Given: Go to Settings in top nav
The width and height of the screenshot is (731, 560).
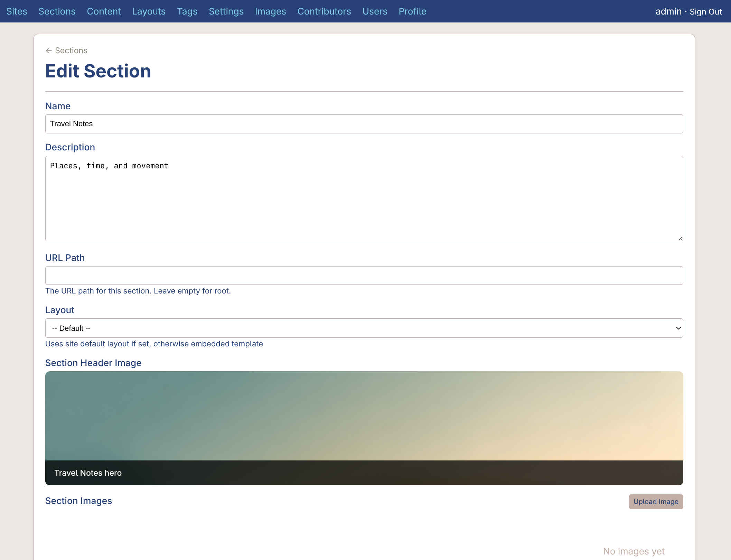Looking at the screenshot, I should tap(226, 11).
